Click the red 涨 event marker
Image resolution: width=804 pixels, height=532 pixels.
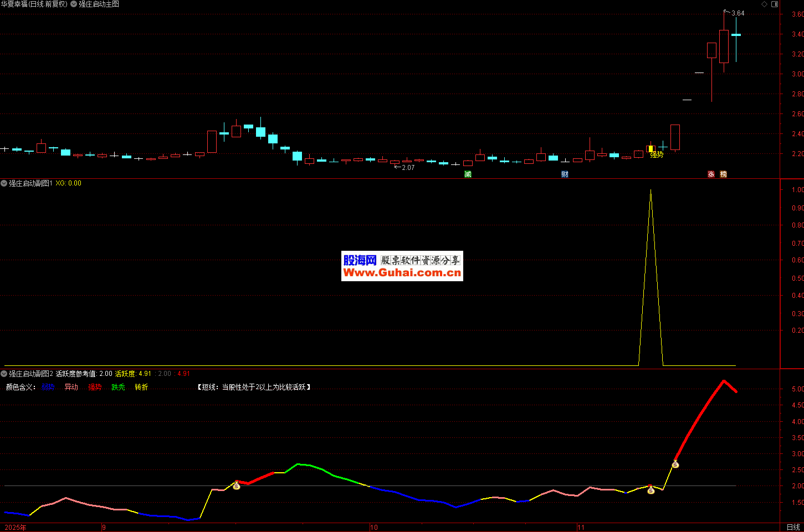coord(711,174)
